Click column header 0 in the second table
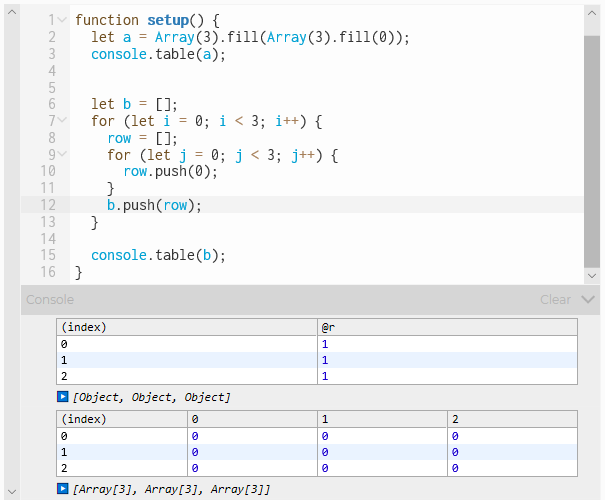Image resolution: width=605 pixels, height=500 pixels. tap(252, 419)
